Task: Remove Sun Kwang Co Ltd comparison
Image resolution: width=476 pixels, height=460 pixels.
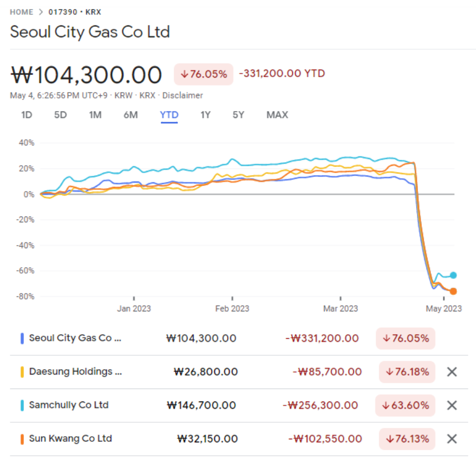Action: [452, 438]
